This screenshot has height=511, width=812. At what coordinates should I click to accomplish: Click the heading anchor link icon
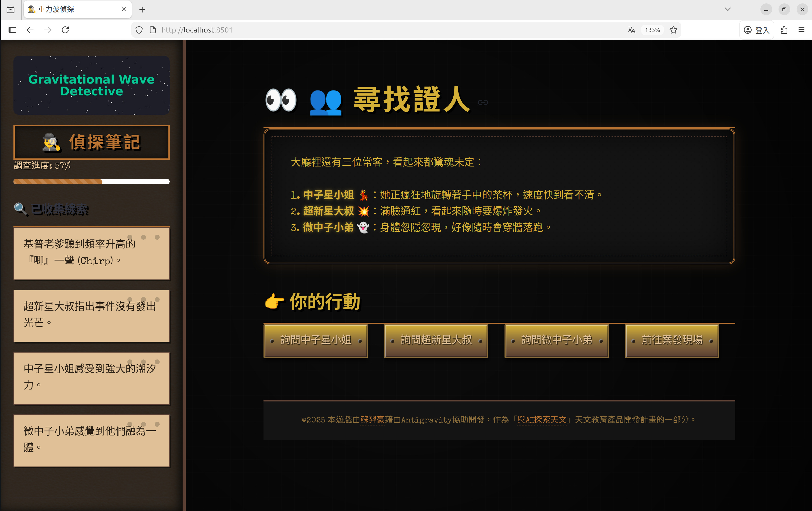[483, 102]
